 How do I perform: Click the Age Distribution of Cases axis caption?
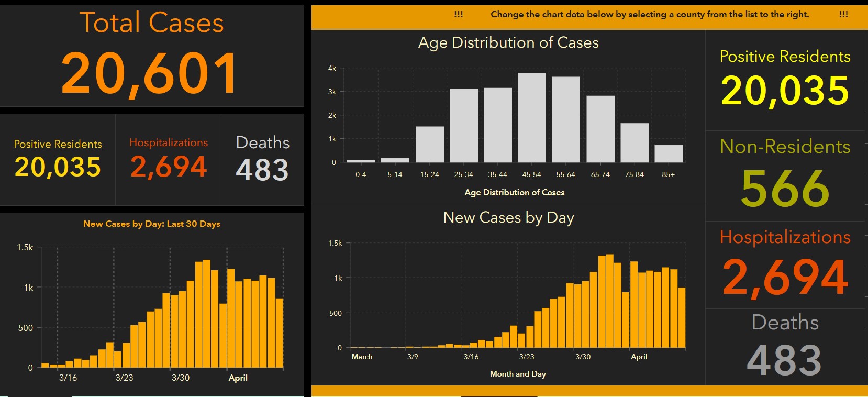515,193
